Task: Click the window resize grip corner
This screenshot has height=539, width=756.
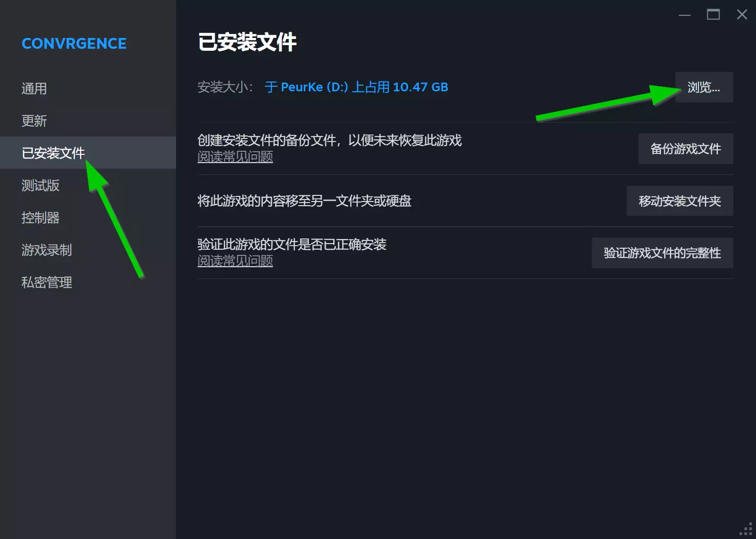Action: [x=747, y=530]
